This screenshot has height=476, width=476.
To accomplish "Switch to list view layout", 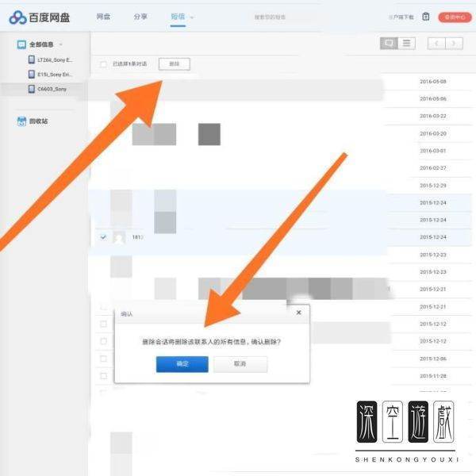I will tap(406, 44).
